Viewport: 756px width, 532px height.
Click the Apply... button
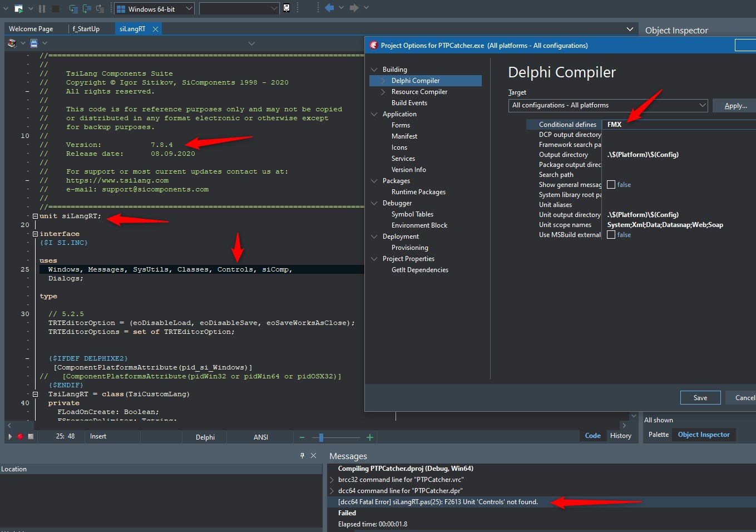pos(735,106)
